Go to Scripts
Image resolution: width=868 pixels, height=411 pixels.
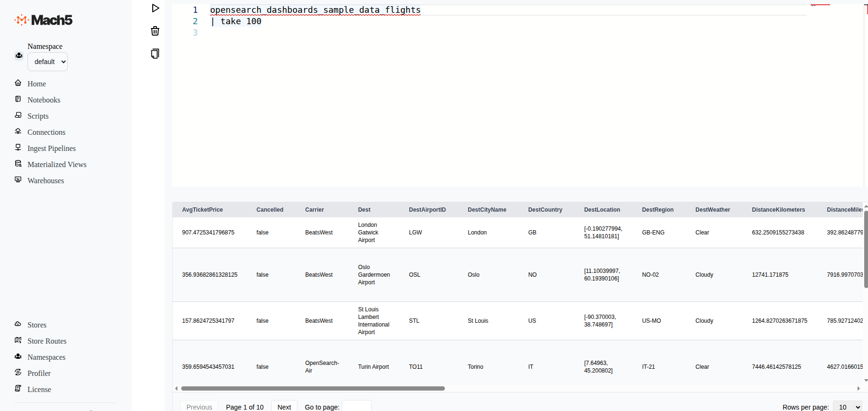tap(38, 116)
